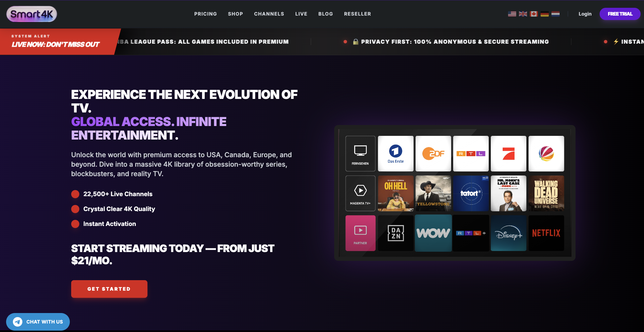Open the Netflix partner tile
The image size is (644, 332).
click(x=546, y=233)
